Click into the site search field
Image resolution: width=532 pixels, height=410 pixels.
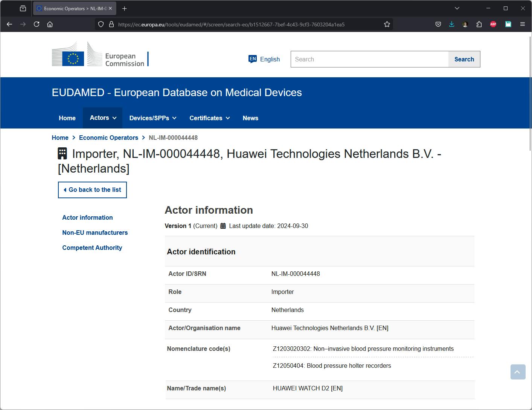pyautogui.click(x=369, y=59)
